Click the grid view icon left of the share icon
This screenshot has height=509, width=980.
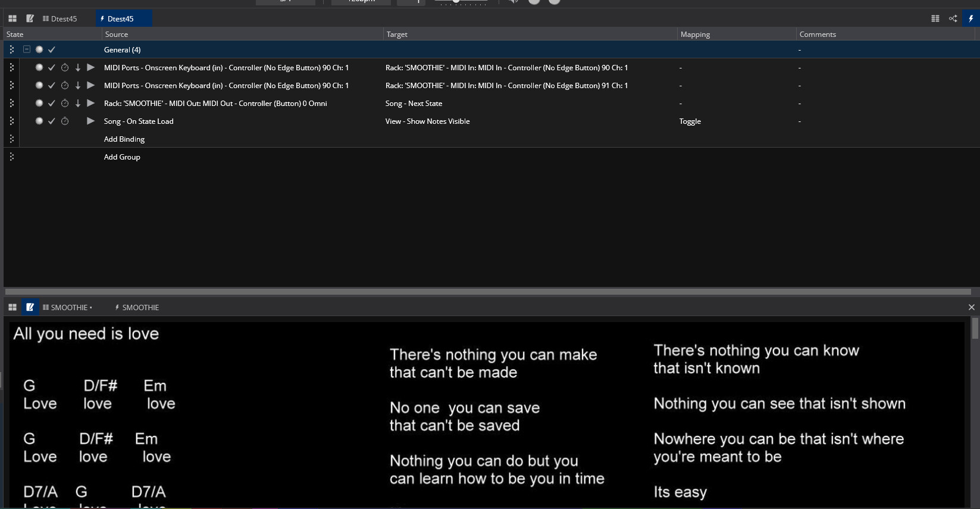[935, 18]
